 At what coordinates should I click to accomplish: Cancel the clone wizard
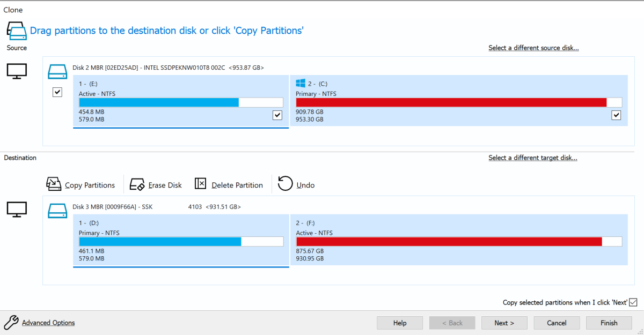tap(557, 323)
